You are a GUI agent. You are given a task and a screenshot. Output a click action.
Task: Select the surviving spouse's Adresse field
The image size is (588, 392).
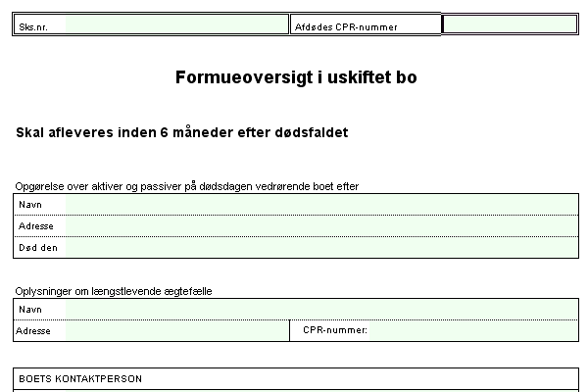(176, 331)
